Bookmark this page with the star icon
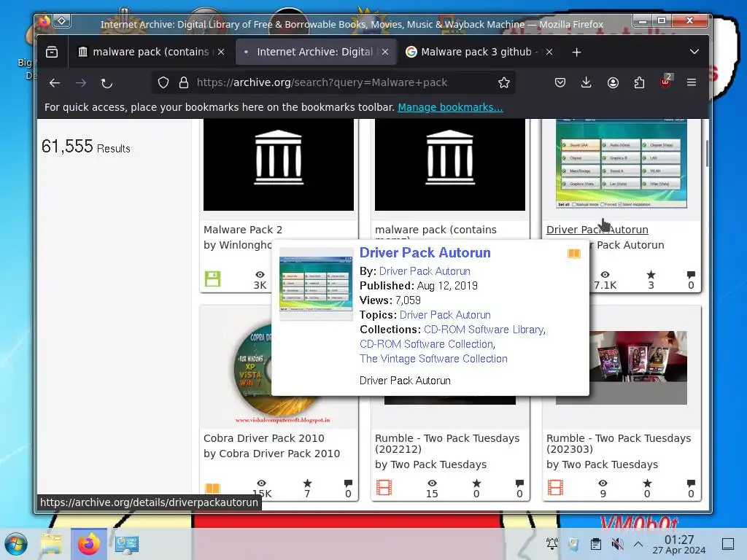The width and height of the screenshot is (747, 560). click(x=503, y=82)
